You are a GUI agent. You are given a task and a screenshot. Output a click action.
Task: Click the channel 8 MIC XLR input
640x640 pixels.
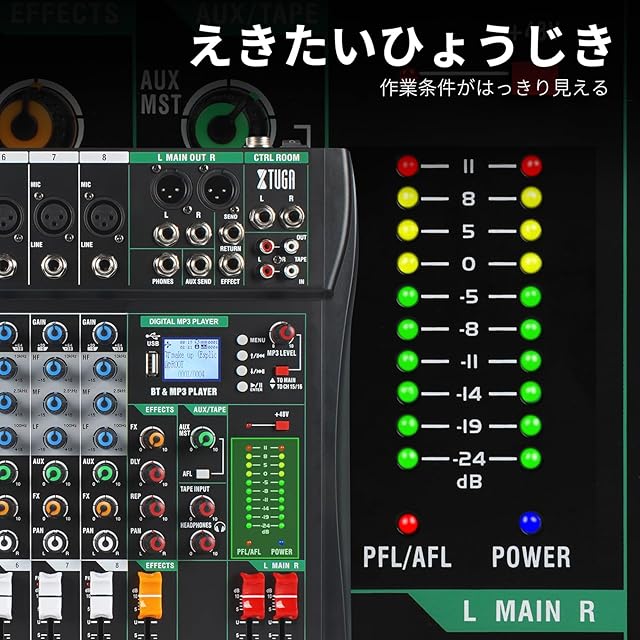[104, 218]
